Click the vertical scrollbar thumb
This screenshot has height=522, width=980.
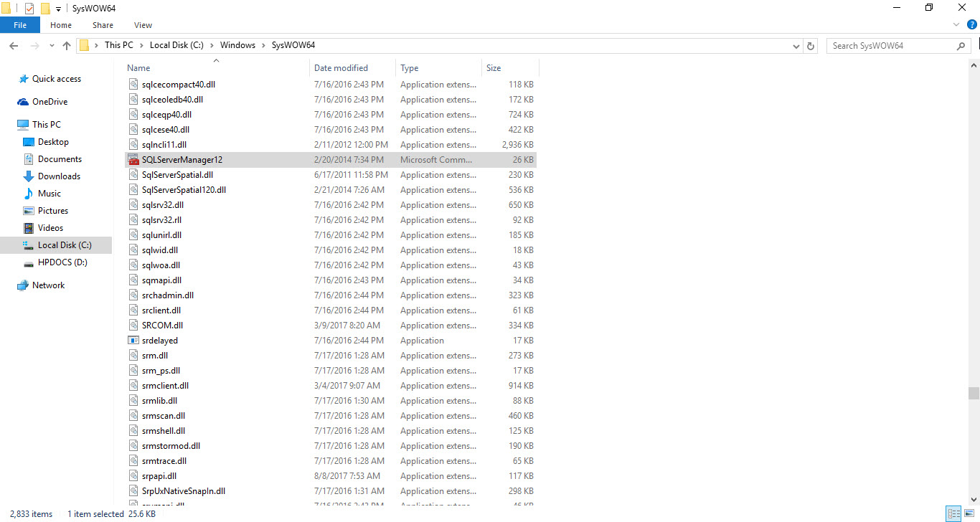(974, 393)
